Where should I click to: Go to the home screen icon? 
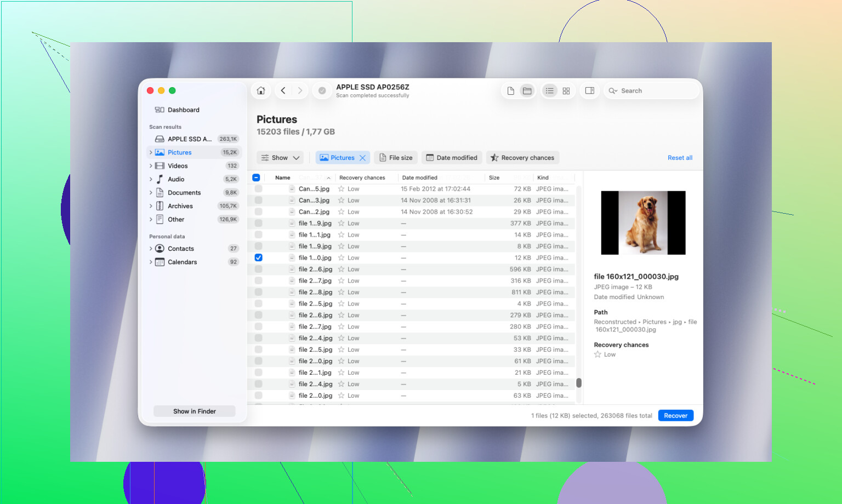[x=261, y=90]
